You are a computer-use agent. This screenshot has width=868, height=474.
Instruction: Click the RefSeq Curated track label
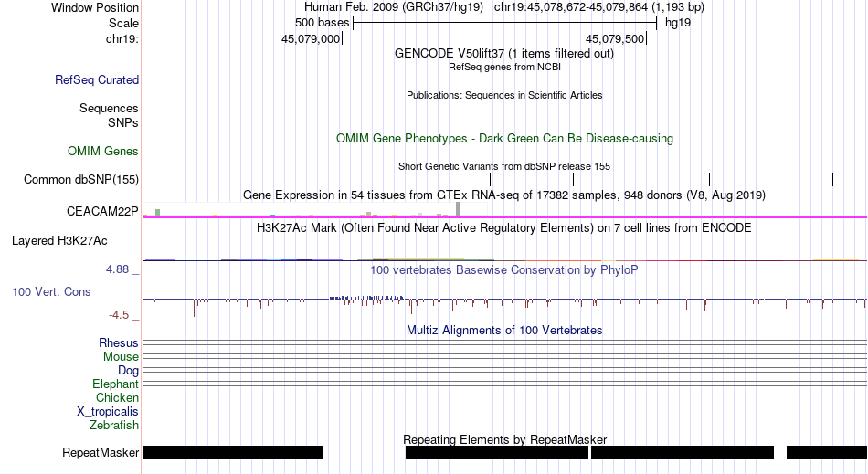[97, 79]
